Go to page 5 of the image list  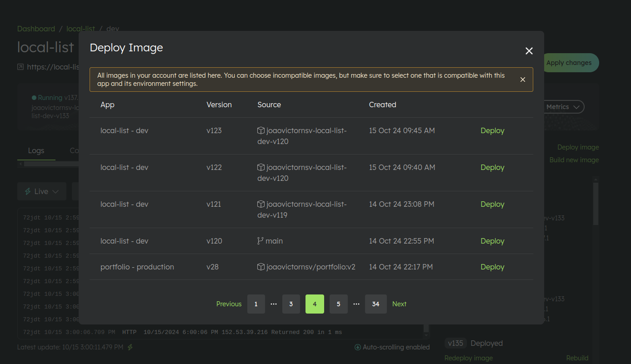click(x=338, y=304)
